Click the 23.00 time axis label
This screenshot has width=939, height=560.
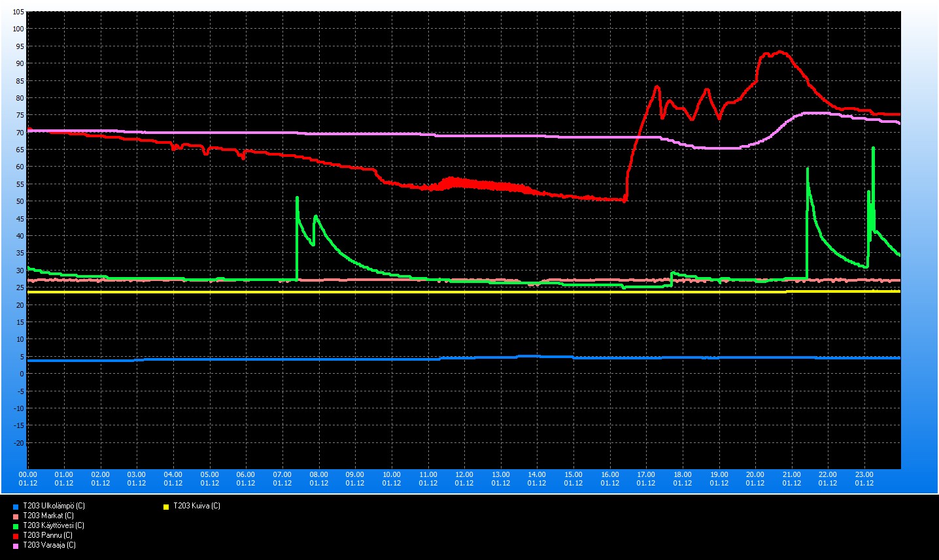(x=864, y=475)
